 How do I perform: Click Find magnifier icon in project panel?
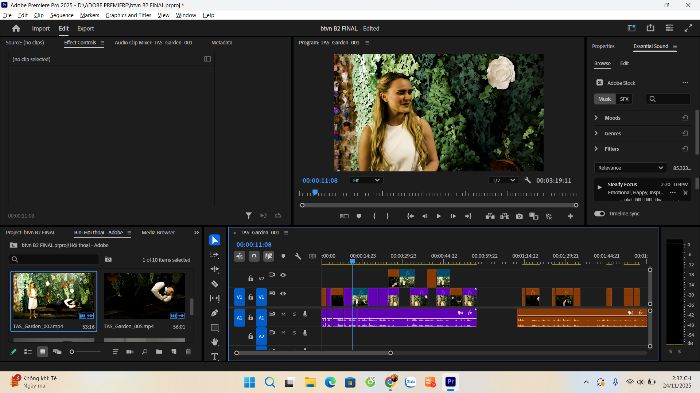144,352
